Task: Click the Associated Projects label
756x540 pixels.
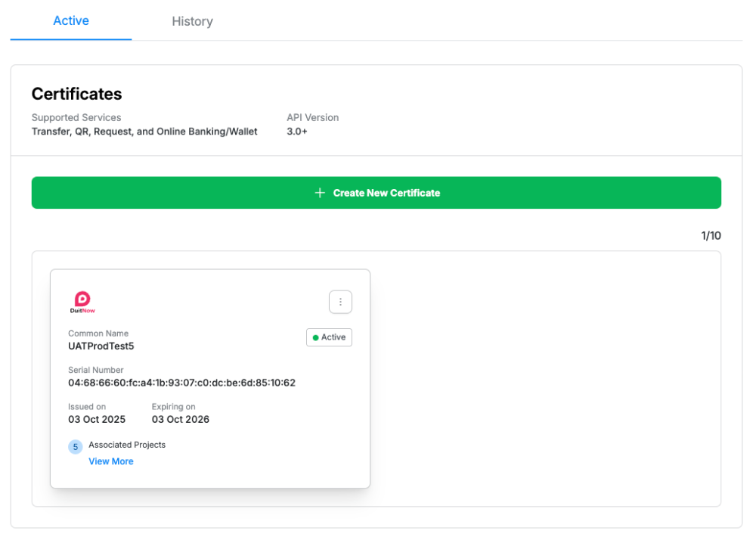Action: pyautogui.click(x=127, y=445)
